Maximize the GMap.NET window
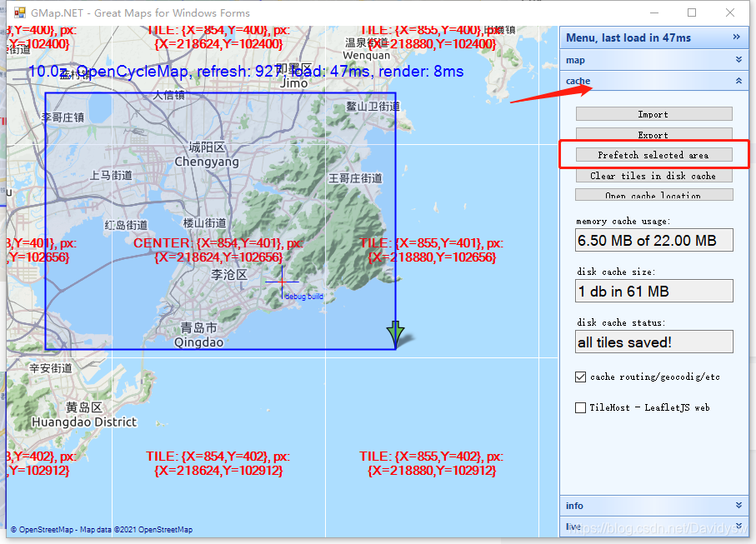Viewport: 756px width, 544px height. point(692,12)
